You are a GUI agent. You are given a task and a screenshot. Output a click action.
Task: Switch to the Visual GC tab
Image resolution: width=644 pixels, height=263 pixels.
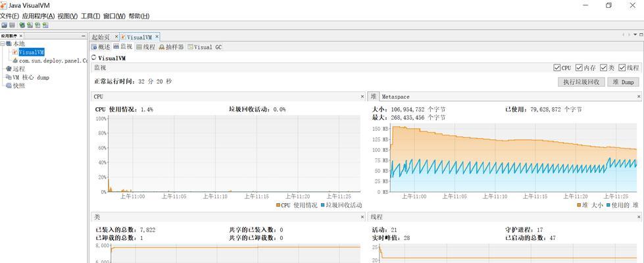(205, 47)
